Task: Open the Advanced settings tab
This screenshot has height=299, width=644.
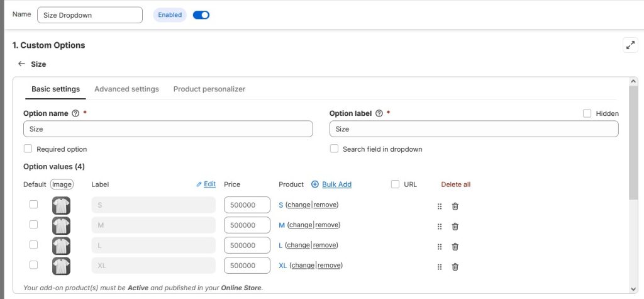Action: [126, 89]
